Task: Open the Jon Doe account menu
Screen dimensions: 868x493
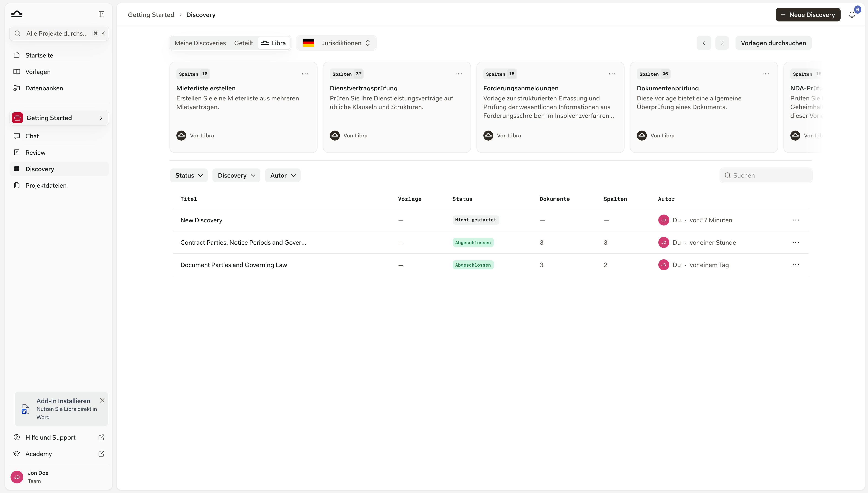Action: tap(59, 477)
